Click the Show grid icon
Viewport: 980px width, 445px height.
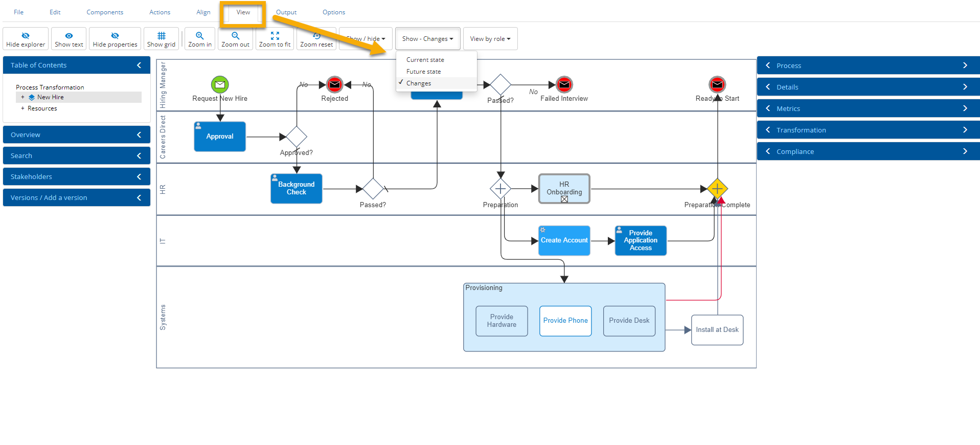pyautogui.click(x=161, y=36)
